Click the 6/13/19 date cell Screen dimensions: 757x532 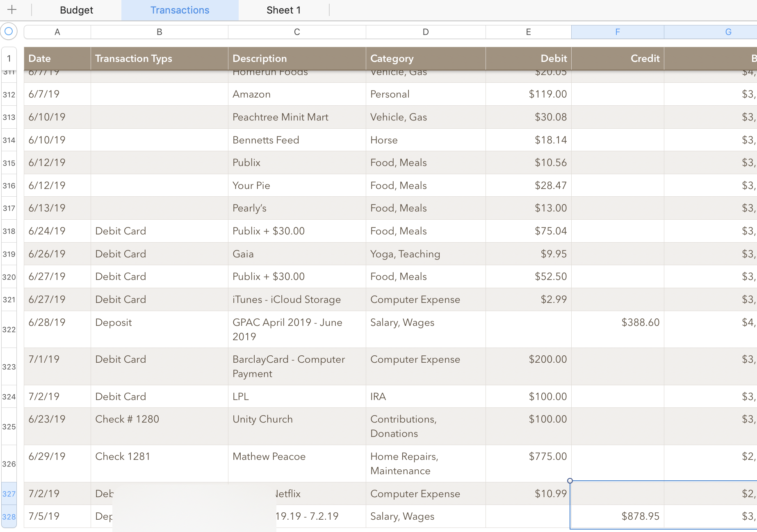(57, 208)
